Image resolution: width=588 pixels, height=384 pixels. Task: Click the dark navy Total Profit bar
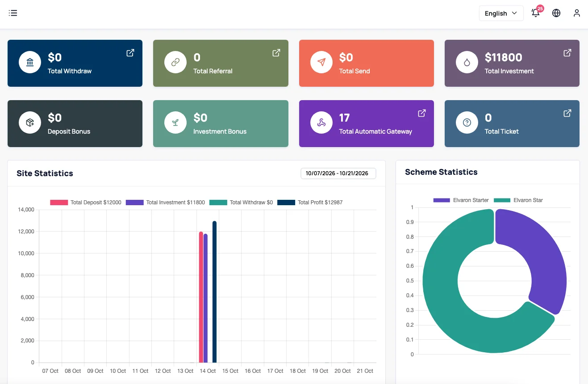pos(214,292)
